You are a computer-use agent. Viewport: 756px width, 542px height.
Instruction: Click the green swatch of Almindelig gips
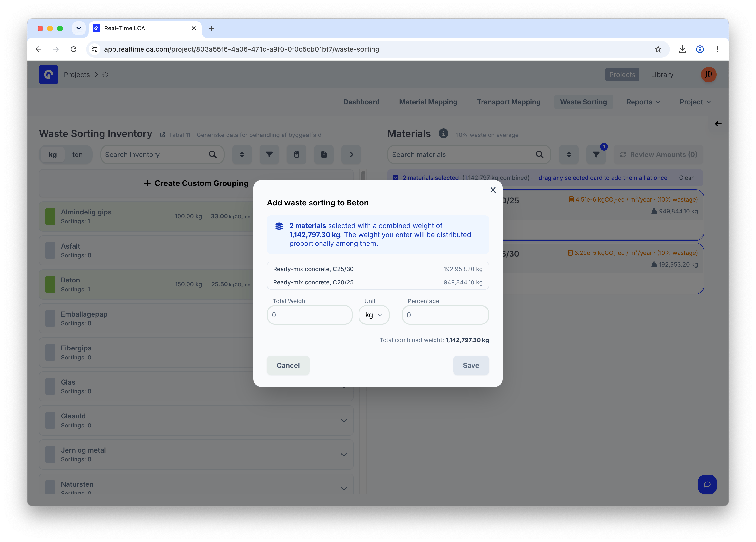pyautogui.click(x=50, y=216)
